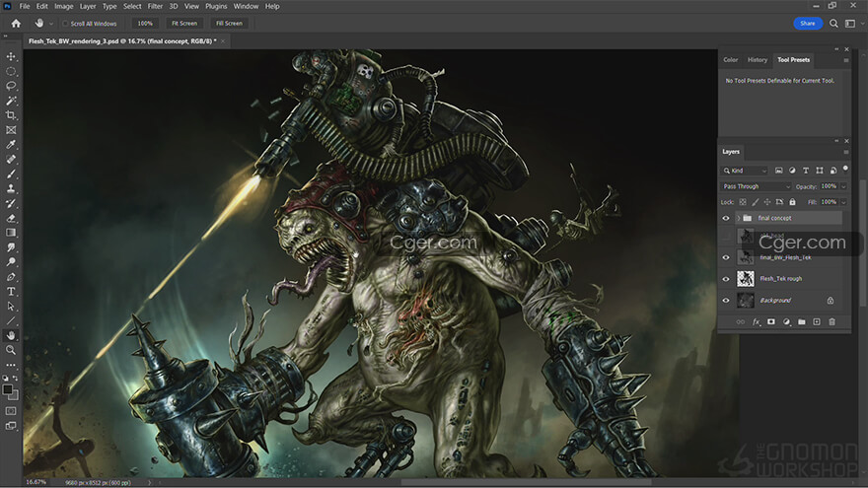Viewport: 868px width, 488px height.
Task: Select the Smudge tool
Action: pyautogui.click(x=11, y=247)
